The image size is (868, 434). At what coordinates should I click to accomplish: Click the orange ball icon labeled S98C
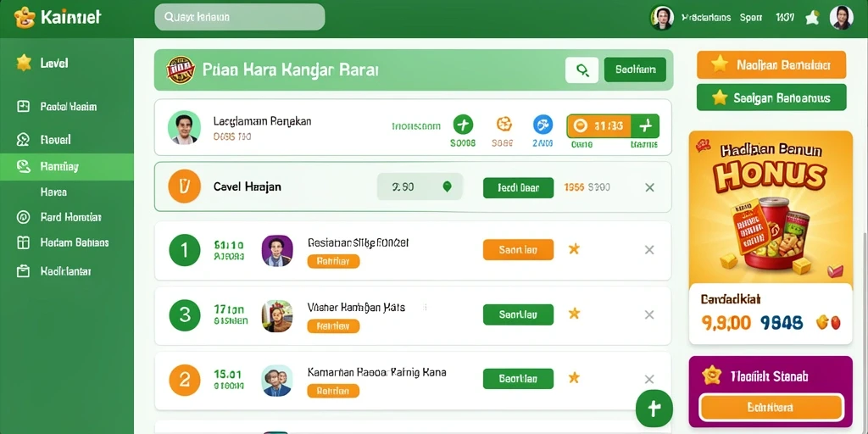pos(504,125)
